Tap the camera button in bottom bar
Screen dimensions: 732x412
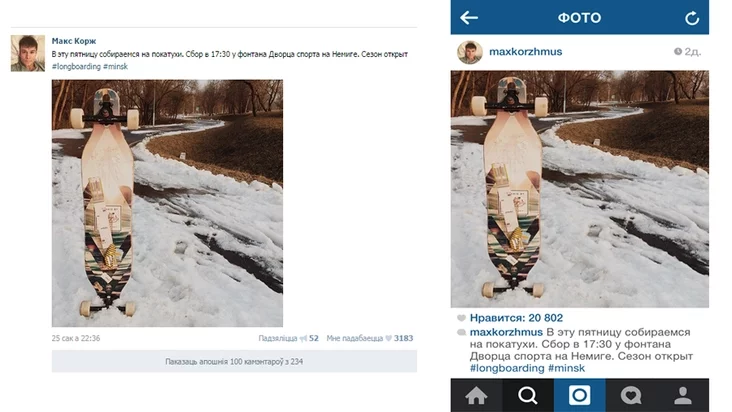tap(579, 395)
